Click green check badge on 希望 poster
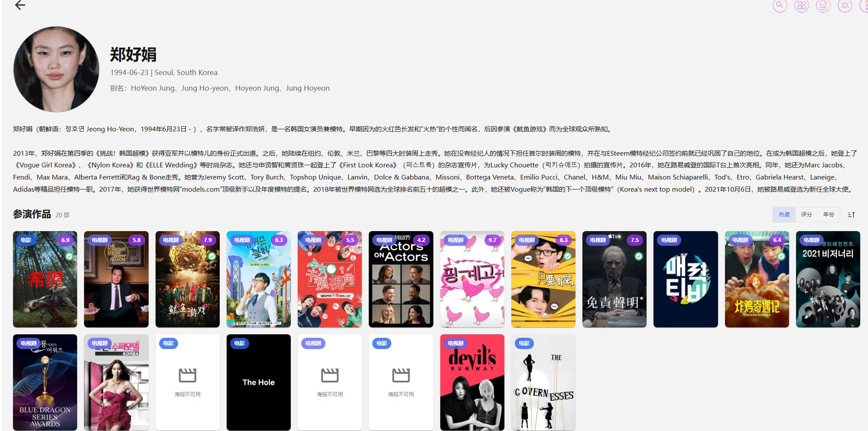 coord(69,256)
